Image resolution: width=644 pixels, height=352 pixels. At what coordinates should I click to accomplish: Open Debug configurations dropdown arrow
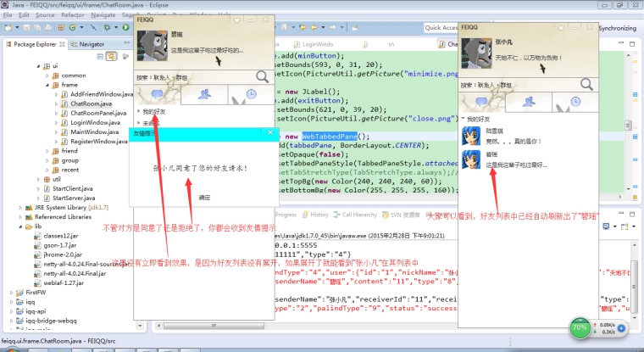(x=116, y=27)
